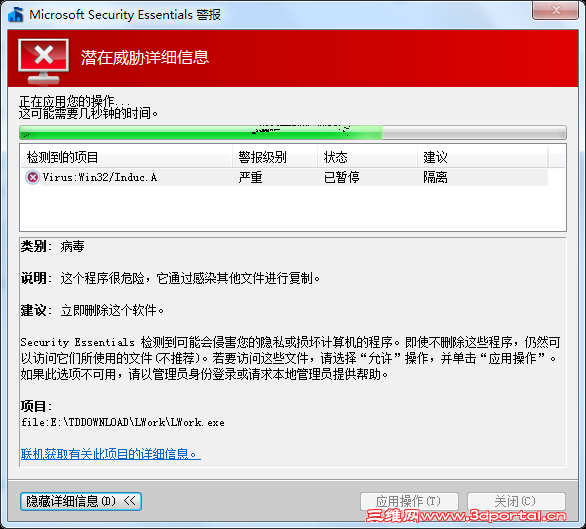Viewport: 586px width, 529px height.
Task: Sort by the 状态 column header
Action: [367, 157]
